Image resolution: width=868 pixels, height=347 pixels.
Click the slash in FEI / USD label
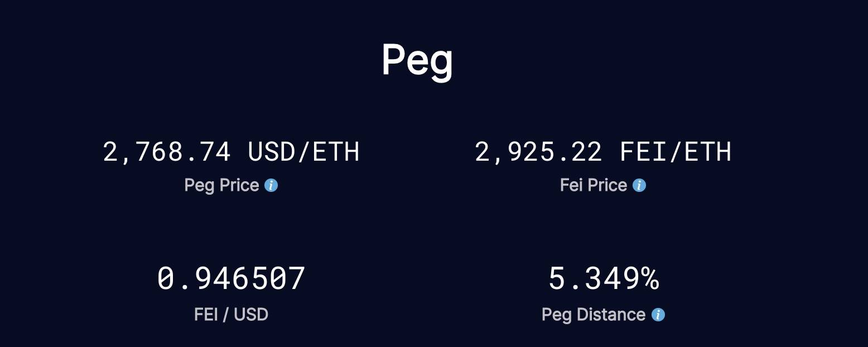pos(225,315)
